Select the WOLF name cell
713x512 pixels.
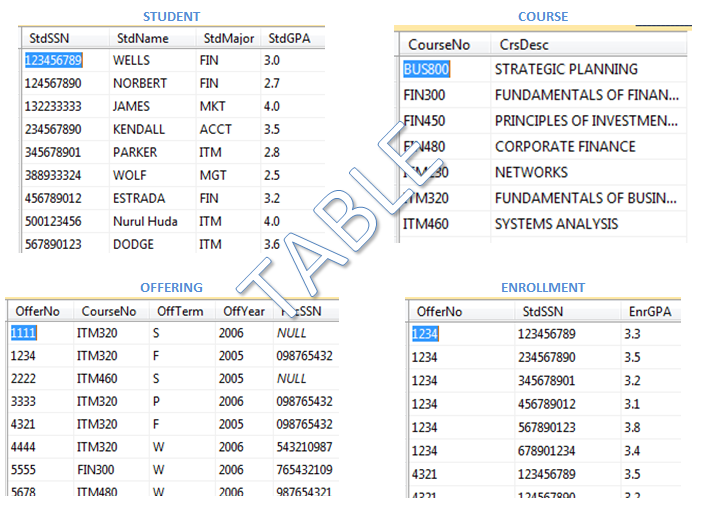click(129, 175)
